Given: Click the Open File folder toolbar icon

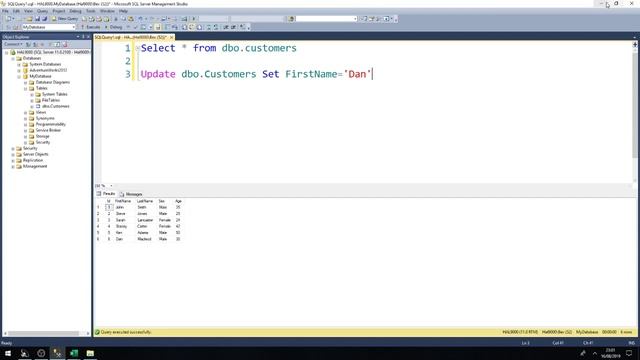Looking at the screenshot, I should (29, 19).
